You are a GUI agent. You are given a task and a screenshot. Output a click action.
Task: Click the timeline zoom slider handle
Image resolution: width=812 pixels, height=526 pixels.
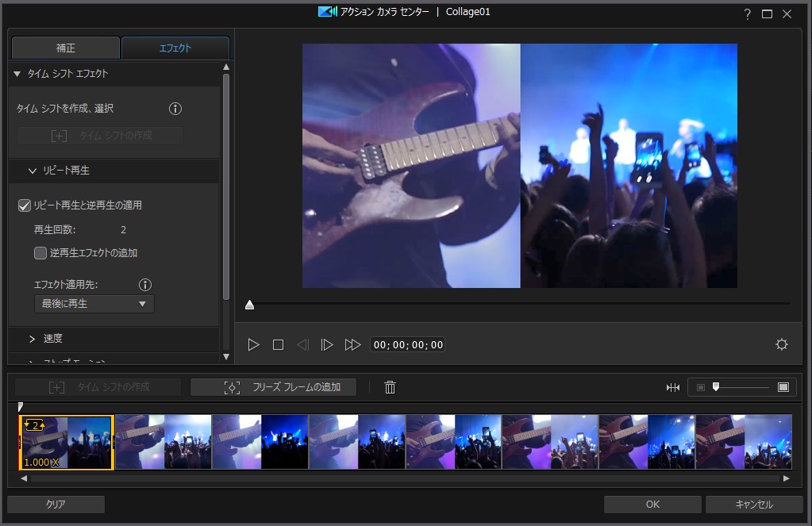pyautogui.click(x=715, y=386)
